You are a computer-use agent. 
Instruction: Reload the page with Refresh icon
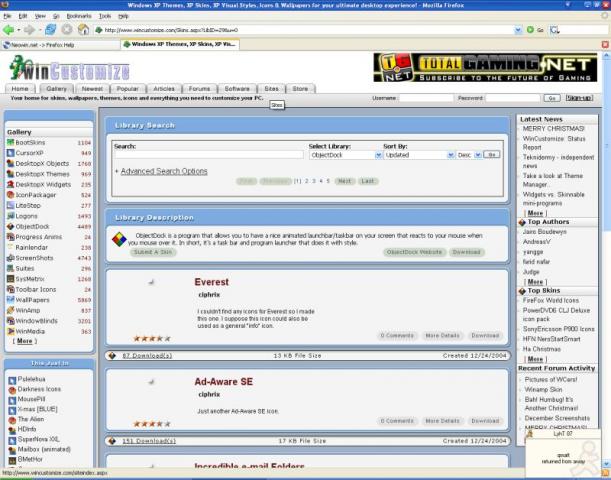pos(50,30)
